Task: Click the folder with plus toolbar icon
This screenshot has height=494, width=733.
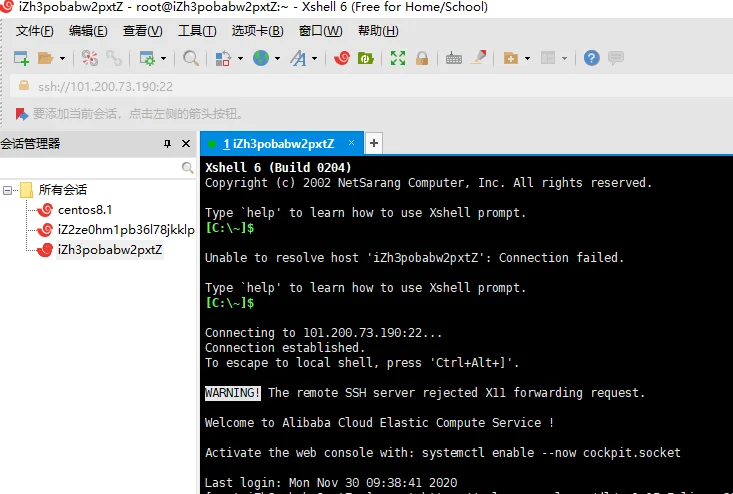Action: tap(510, 58)
